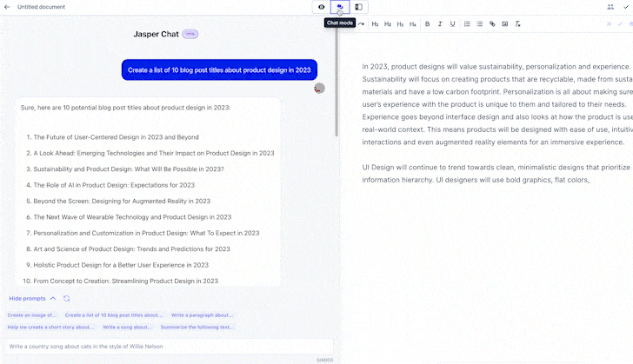This screenshot has width=633, height=364.
Task: Click the user avatar under the message
Action: (x=319, y=88)
